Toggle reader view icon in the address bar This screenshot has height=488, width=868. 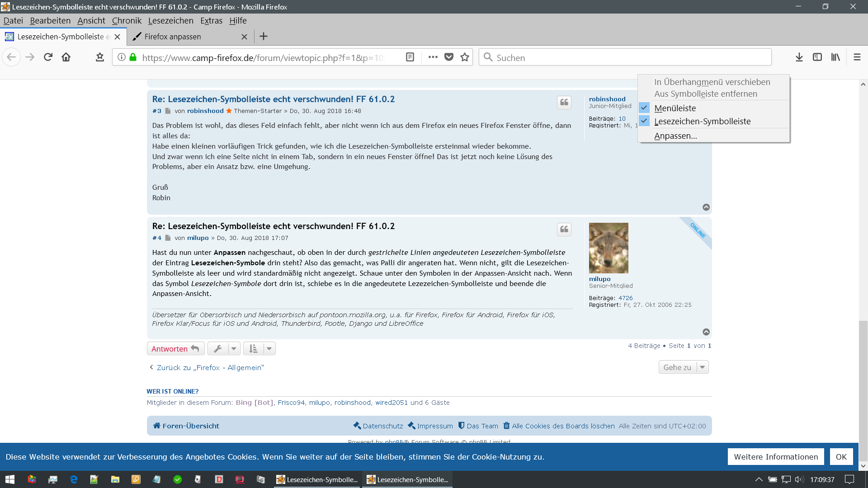[x=410, y=57]
